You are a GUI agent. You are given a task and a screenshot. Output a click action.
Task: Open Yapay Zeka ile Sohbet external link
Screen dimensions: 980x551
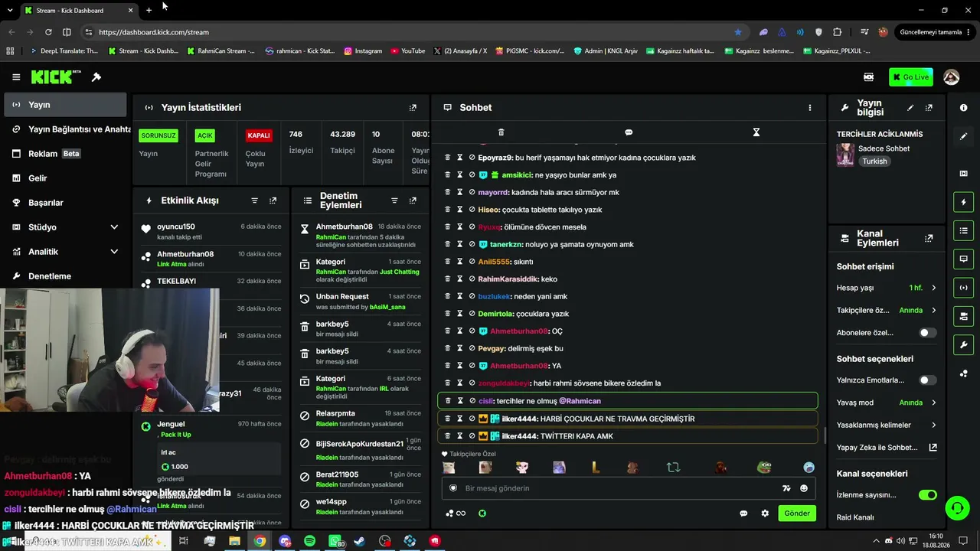click(933, 448)
